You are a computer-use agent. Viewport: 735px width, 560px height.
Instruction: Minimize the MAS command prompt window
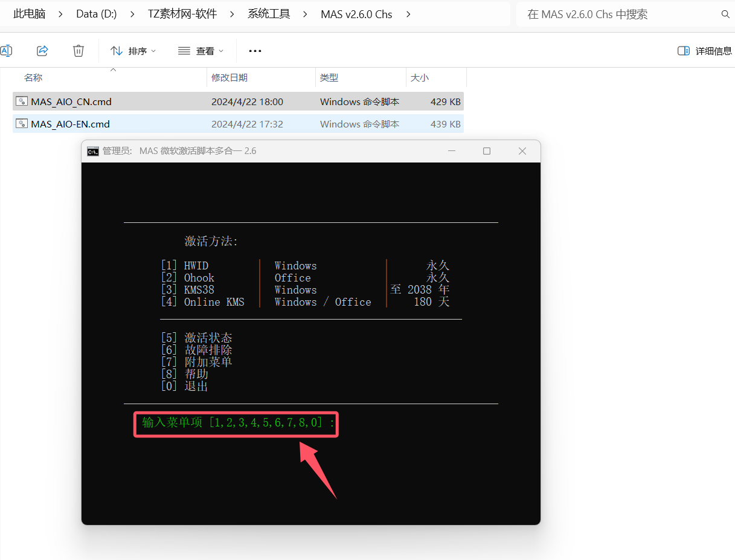click(451, 151)
